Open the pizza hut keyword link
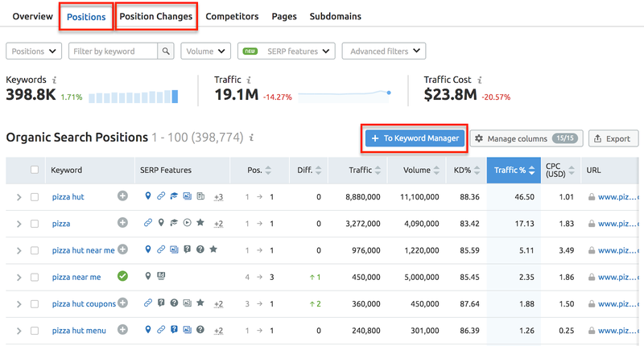The image size is (644, 346). tap(68, 197)
